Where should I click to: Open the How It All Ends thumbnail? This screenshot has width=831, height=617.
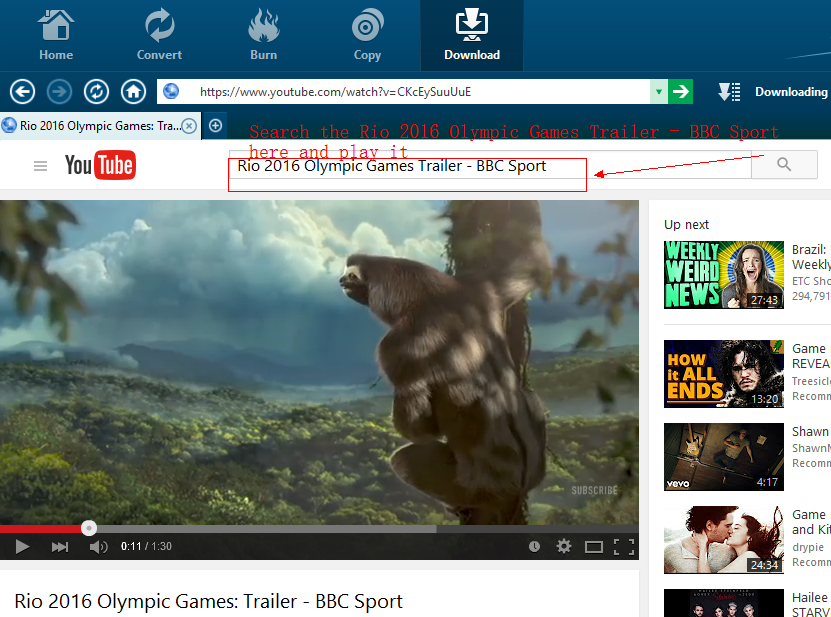[723, 374]
